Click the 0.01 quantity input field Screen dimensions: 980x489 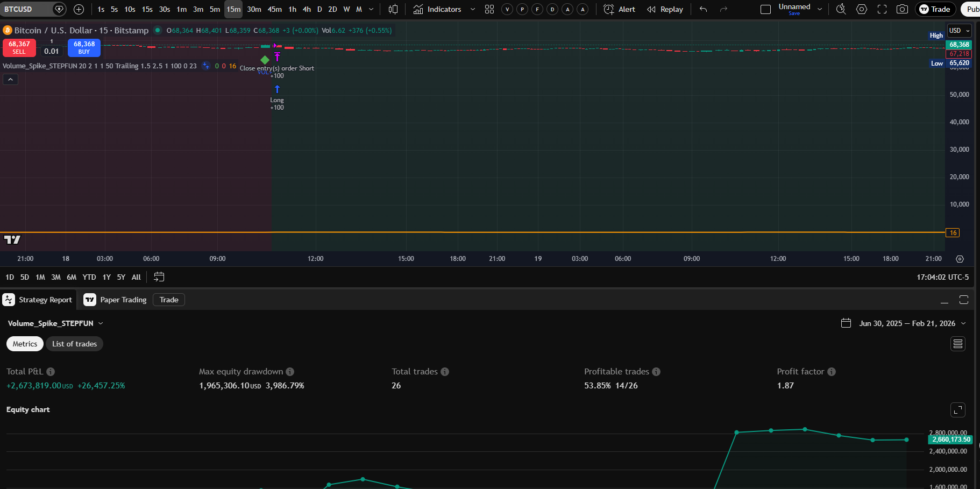(52, 51)
